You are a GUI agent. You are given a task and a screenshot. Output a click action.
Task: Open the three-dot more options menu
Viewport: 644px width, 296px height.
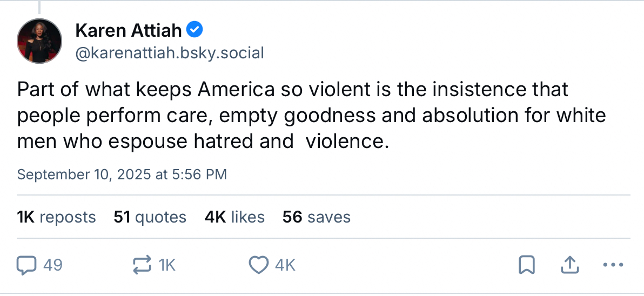click(x=613, y=265)
